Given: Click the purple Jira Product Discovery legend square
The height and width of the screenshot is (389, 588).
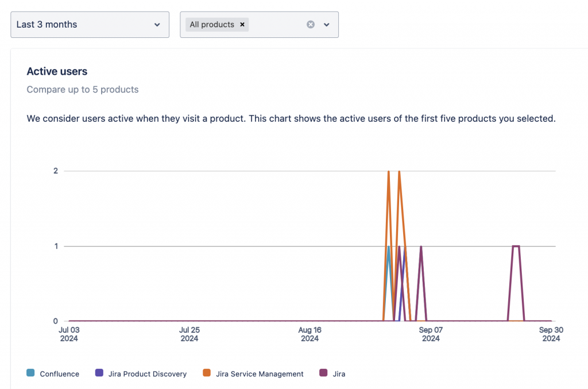Looking at the screenshot, I should click(x=99, y=373).
